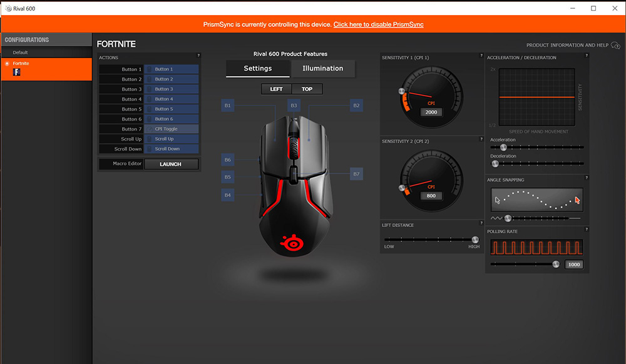Open the Button 1 action assignment dropdown
The height and width of the screenshot is (364, 626).
[x=172, y=69]
